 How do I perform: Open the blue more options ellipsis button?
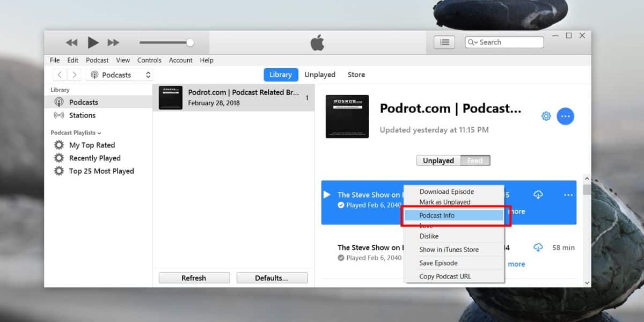565,116
